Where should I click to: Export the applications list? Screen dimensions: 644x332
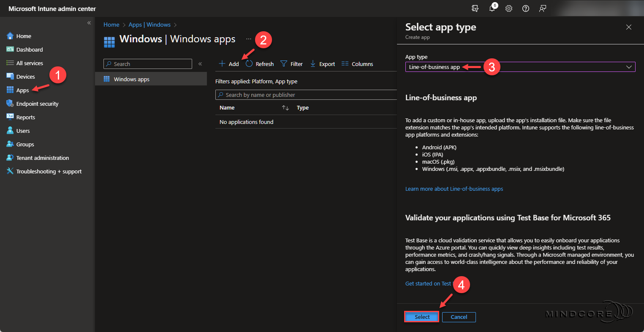tap(322, 63)
